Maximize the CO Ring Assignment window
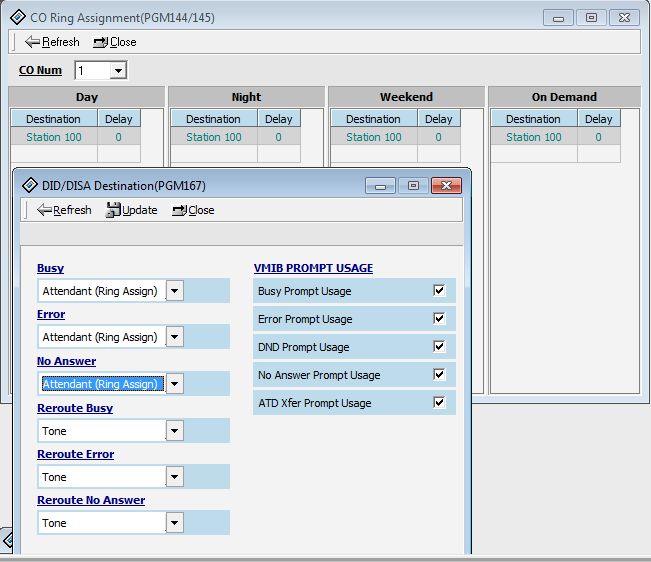 click(x=591, y=17)
